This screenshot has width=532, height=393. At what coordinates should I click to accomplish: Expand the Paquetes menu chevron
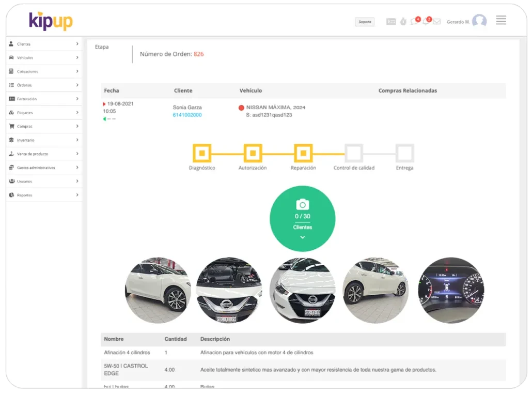(79, 112)
